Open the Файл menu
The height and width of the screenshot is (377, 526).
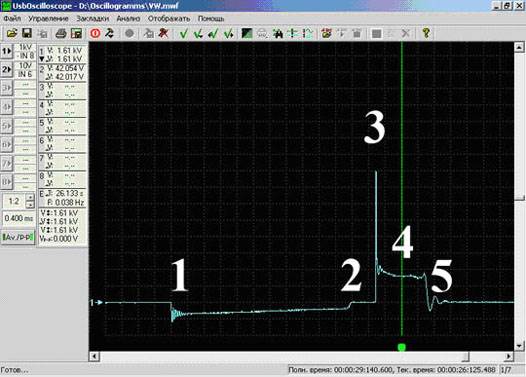click(x=12, y=19)
